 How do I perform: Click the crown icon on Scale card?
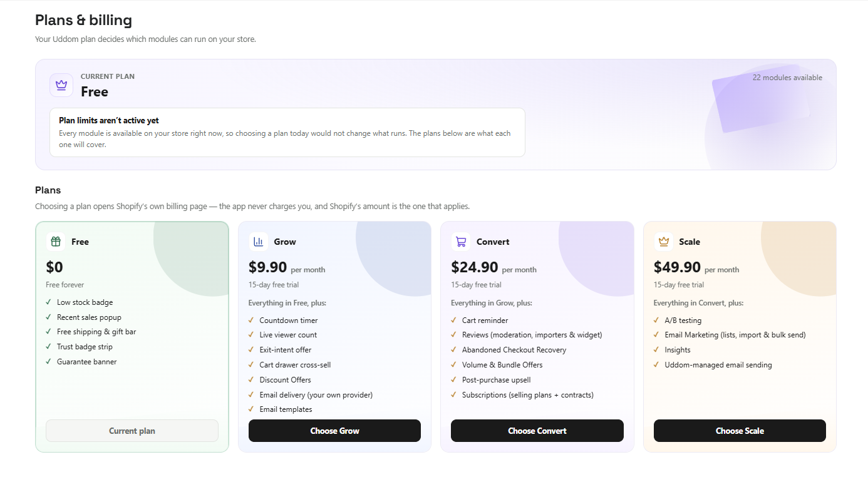tap(663, 242)
